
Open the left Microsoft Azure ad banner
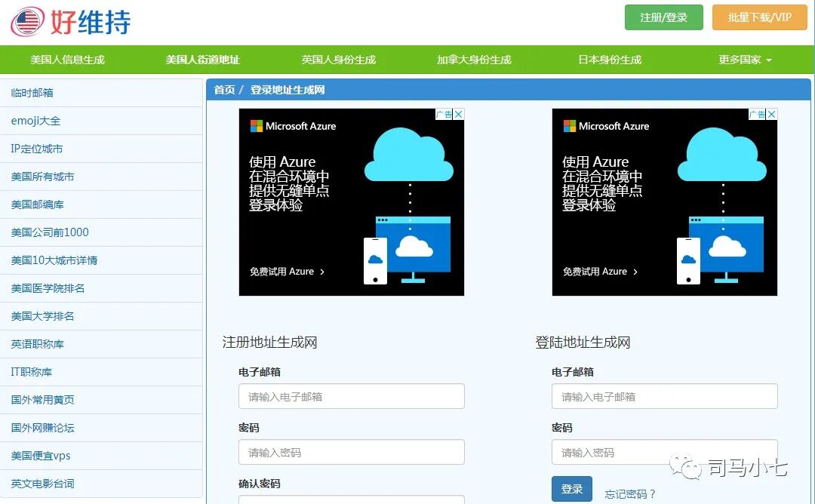tap(352, 202)
